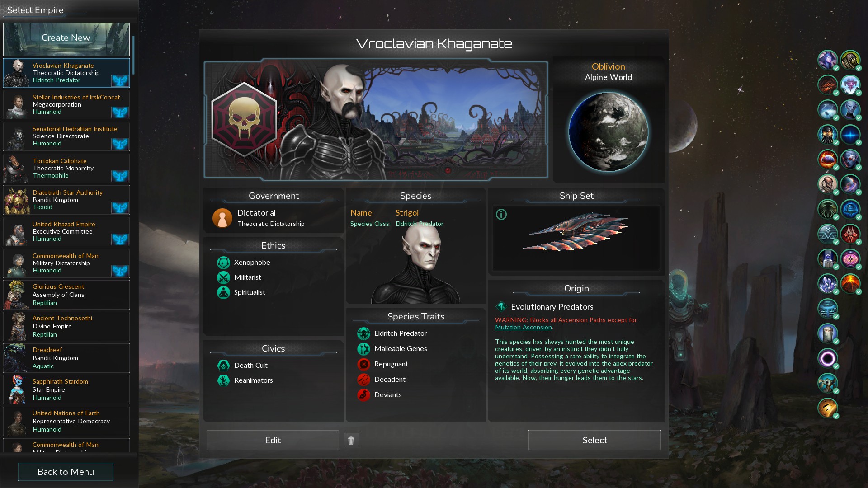
Task: Open the Mutation Ascension link
Action: point(523,327)
